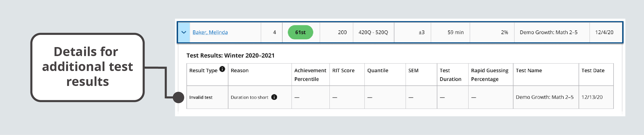The width and height of the screenshot is (644, 135).
Task: Click the RIT Score column header
Action: [x=343, y=71]
